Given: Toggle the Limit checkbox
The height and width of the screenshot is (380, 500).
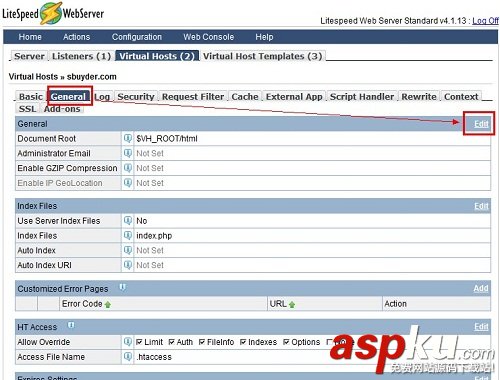Looking at the screenshot, I should pyautogui.click(x=139, y=342).
